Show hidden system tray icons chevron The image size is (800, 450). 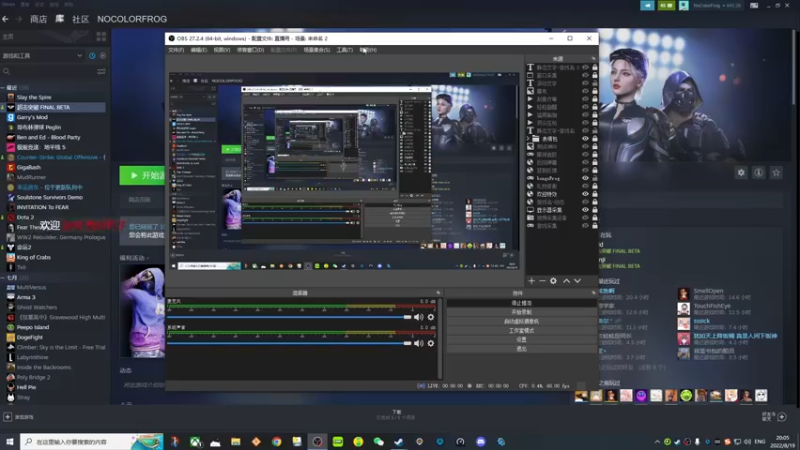click(657, 442)
